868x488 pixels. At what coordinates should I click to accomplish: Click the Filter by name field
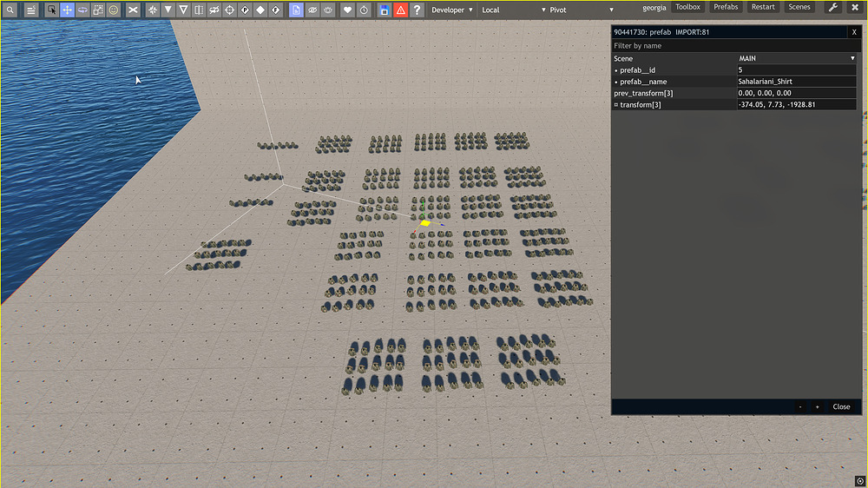point(736,46)
